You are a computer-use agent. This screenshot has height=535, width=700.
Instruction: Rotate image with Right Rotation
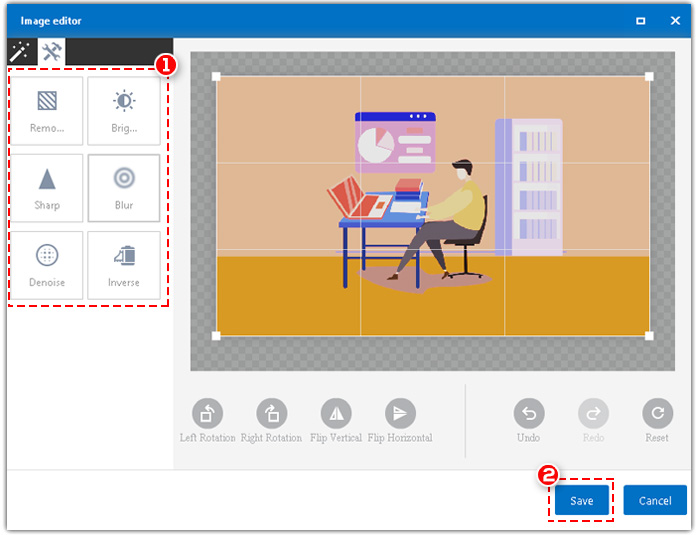click(271, 413)
